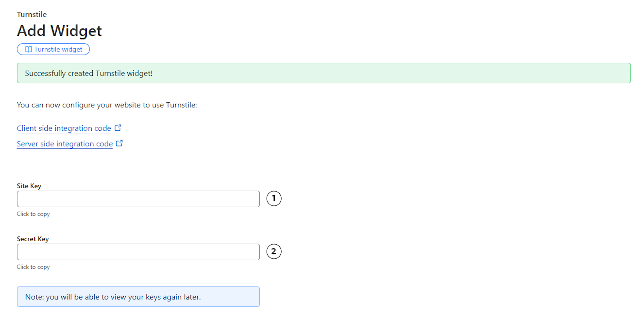Select the Click to copy label under Site Key
Screen dimensions: 644x320
(33, 214)
